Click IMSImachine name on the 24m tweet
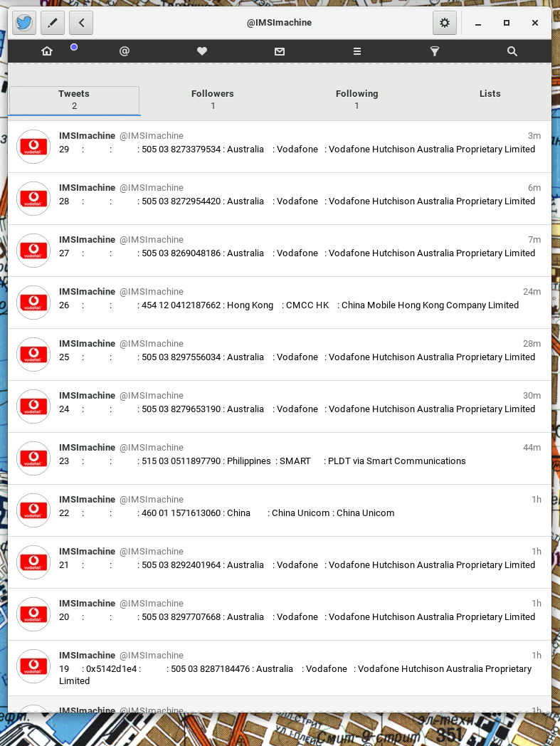The width and height of the screenshot is (560, 746). (x=87, y=291)
